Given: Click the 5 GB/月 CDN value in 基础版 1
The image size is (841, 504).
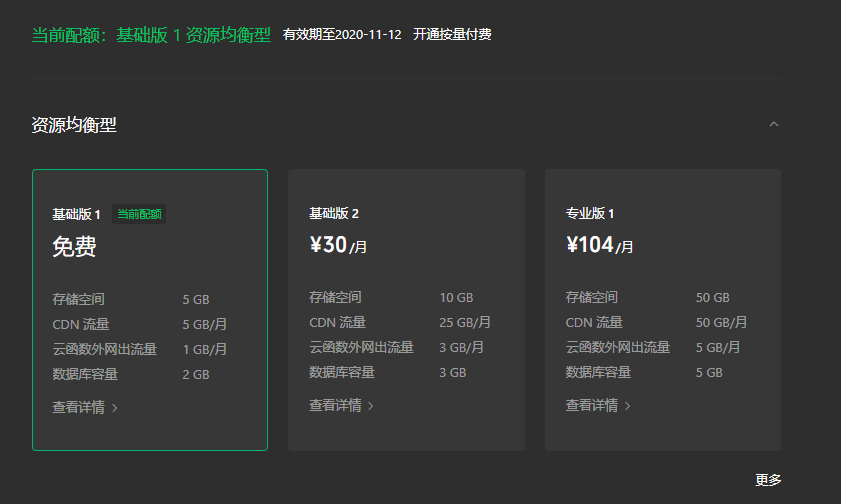Looking at the screenshot, I should click(204, 324).
